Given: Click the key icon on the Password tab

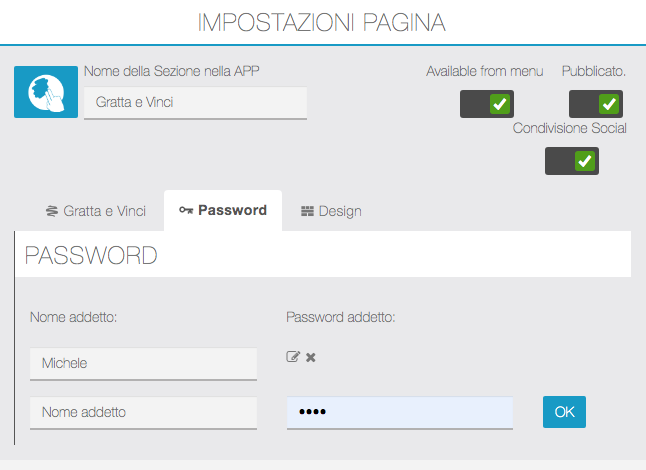Looking at the screenshot, I should (185, 211).
